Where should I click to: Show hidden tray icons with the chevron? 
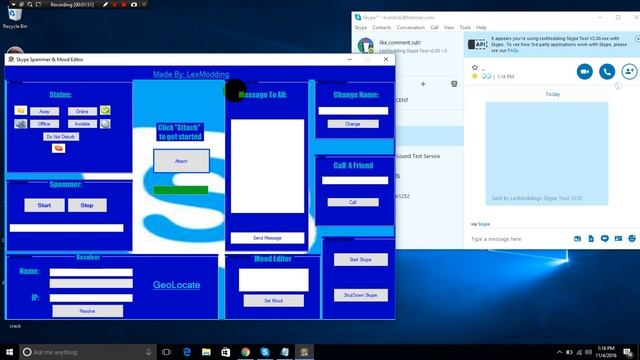(x=559, y=352)
